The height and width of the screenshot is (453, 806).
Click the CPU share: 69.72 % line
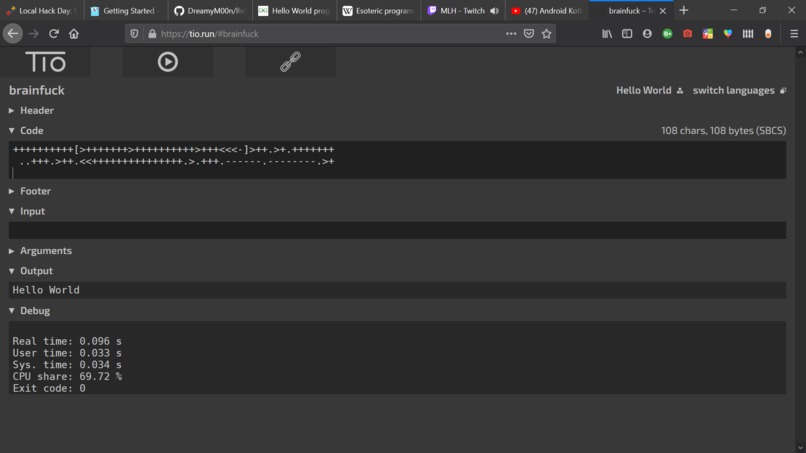click(67, 377)
